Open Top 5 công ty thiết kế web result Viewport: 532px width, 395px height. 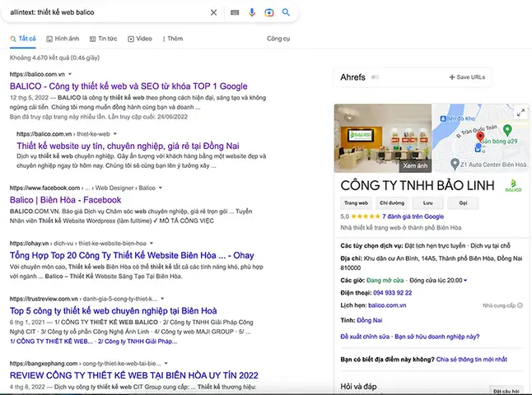click(x=114, y=311)
